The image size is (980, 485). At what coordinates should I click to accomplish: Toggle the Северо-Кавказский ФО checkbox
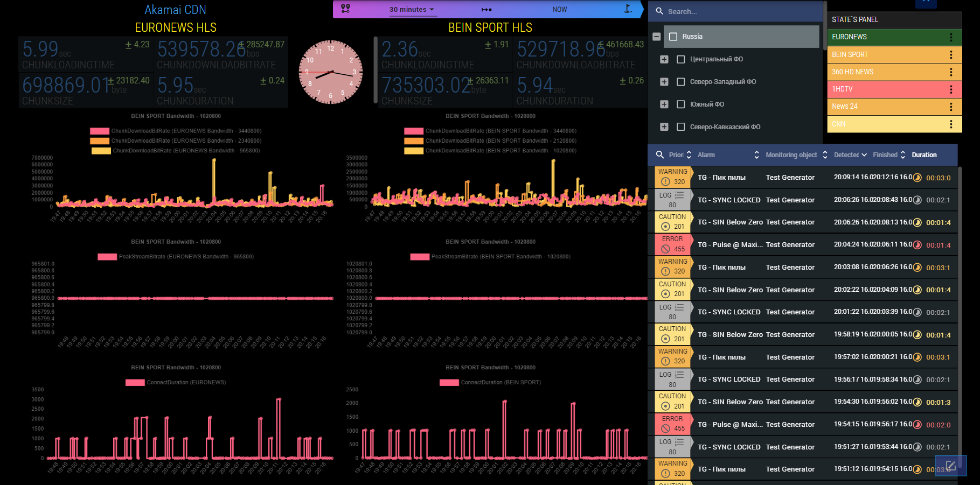680,127
